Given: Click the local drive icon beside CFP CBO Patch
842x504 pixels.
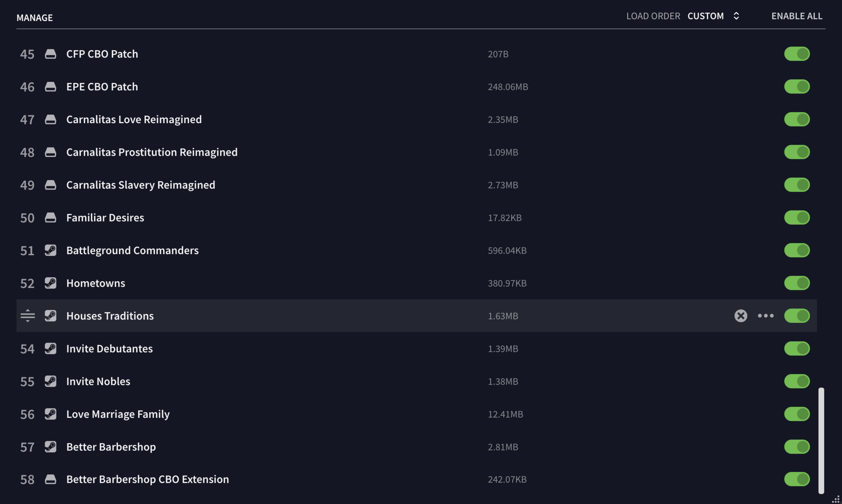Looking at the screenshot, I should coord(50,54).
